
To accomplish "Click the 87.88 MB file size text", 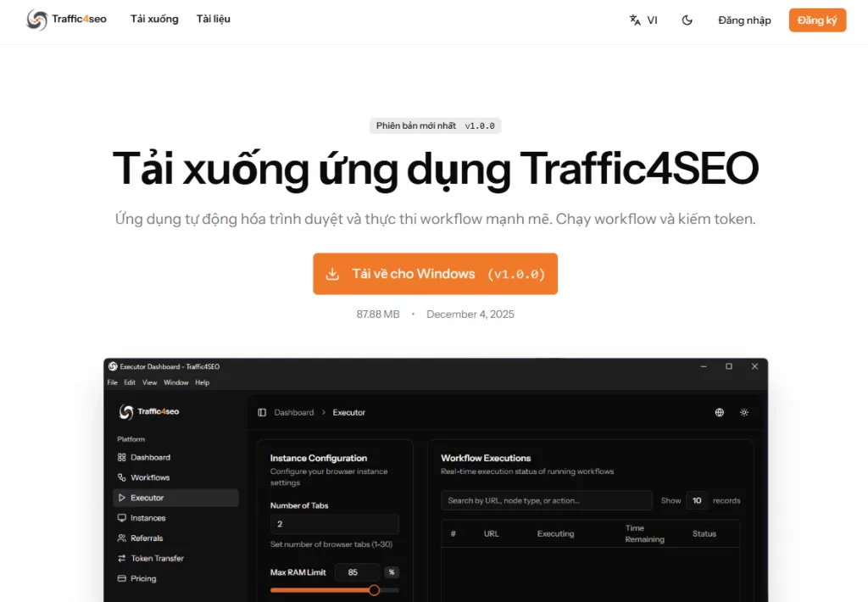I will click(377, 314).
